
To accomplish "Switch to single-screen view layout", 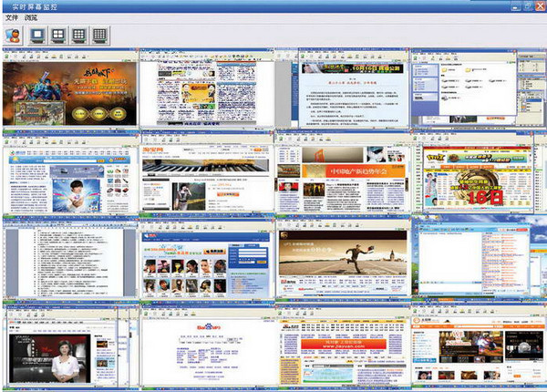I will click(38, 36).
